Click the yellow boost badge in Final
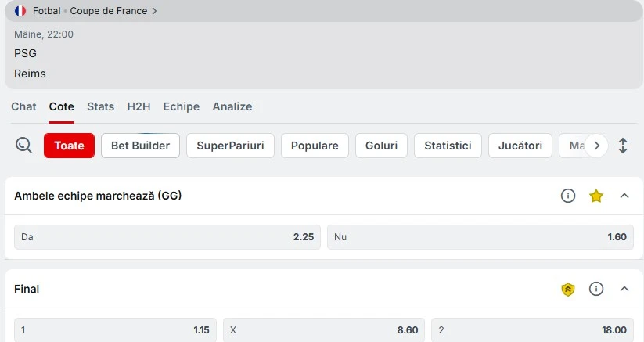The width and height of the screenshot is (644, 342). 568,290
